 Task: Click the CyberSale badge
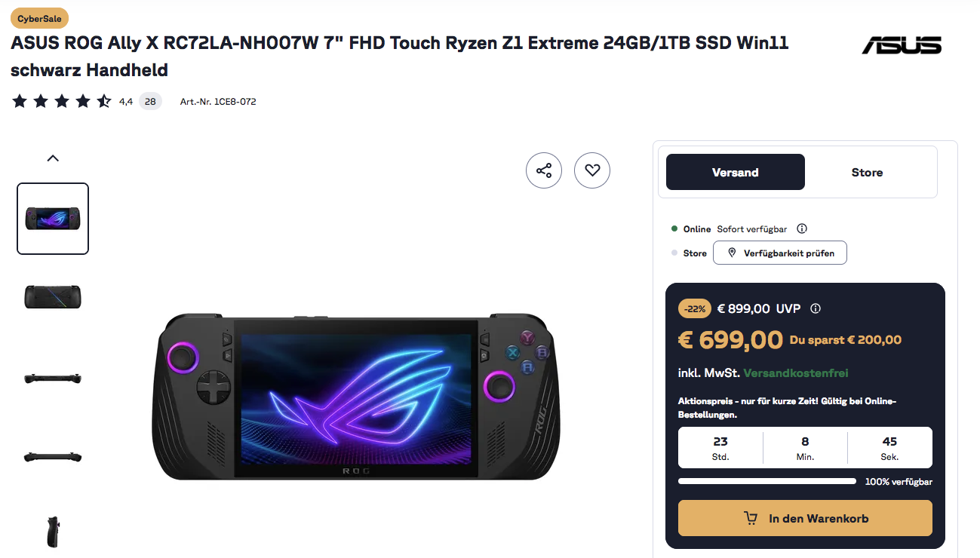[39, 19]
